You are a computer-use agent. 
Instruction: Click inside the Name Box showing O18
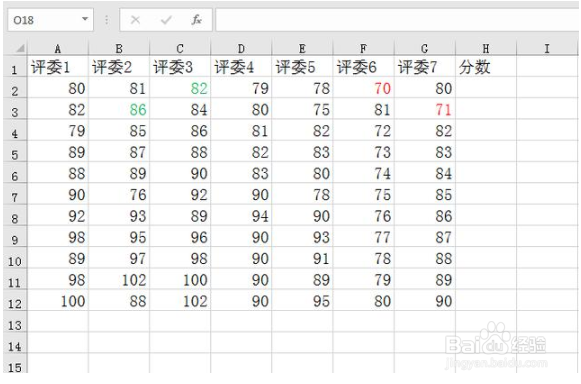[x=44, y=20]
